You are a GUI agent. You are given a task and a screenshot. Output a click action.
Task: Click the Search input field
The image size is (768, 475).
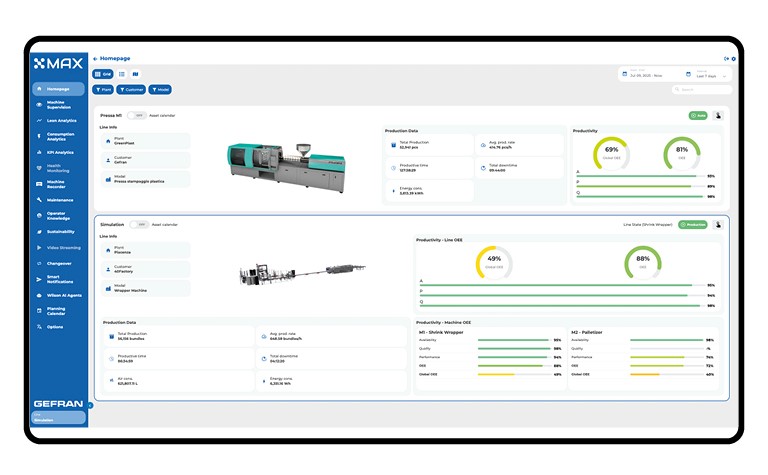704,89
